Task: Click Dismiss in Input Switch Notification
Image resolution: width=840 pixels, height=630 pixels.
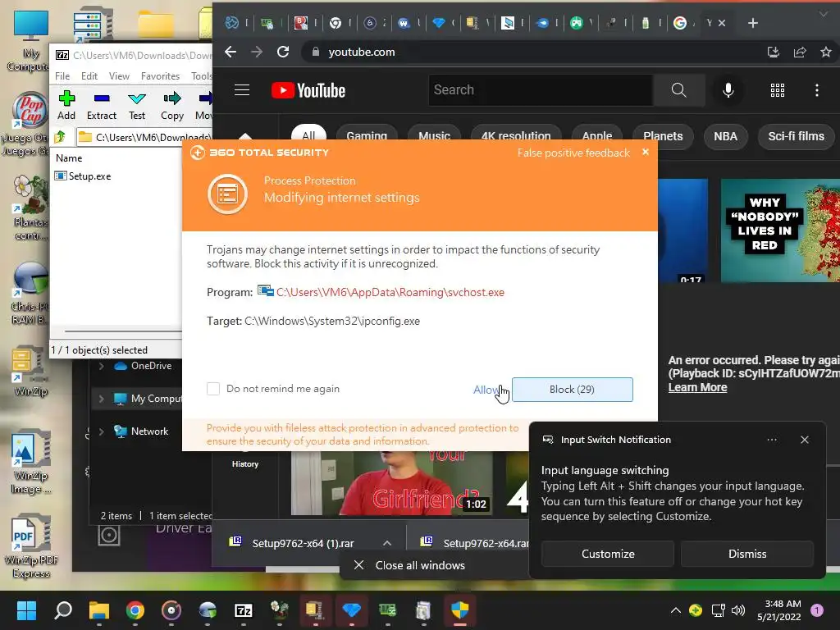Action: (747, 554)
